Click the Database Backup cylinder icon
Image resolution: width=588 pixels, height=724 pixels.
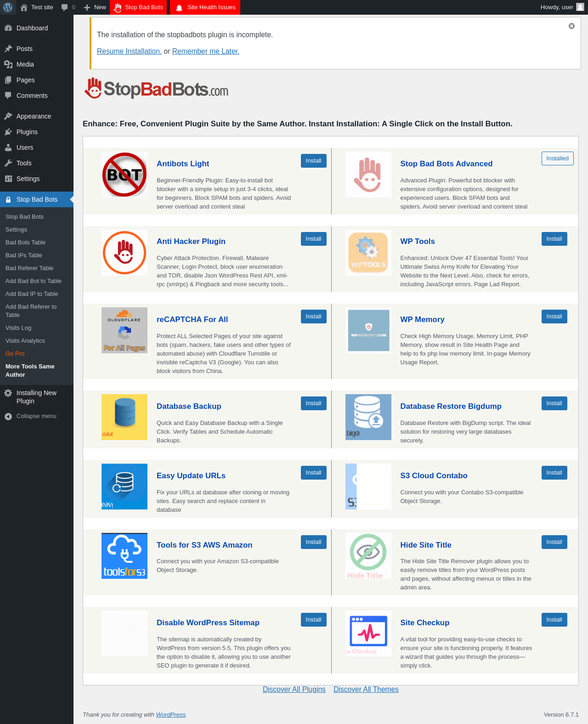tap(124, 417)
